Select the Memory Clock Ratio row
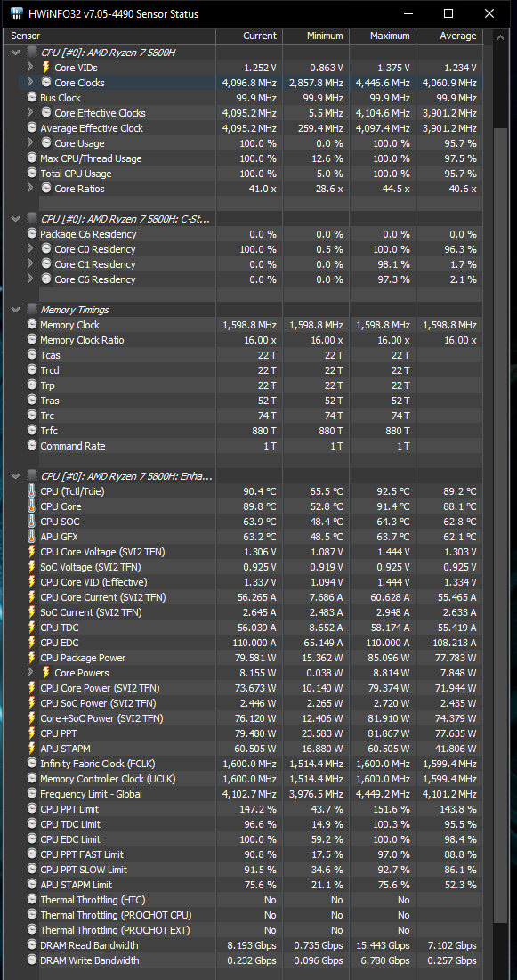This screenshot has width=517, height=980. click(244, 340)
